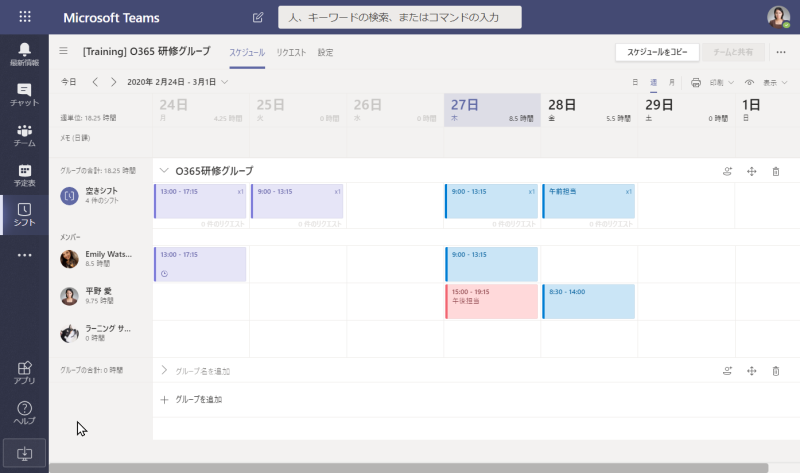Image resolution: width=800 pixels, height=473 pixels.
Task: Click Emily Watson's avatar
Action: pyautogui.click(x=69, y=259)
